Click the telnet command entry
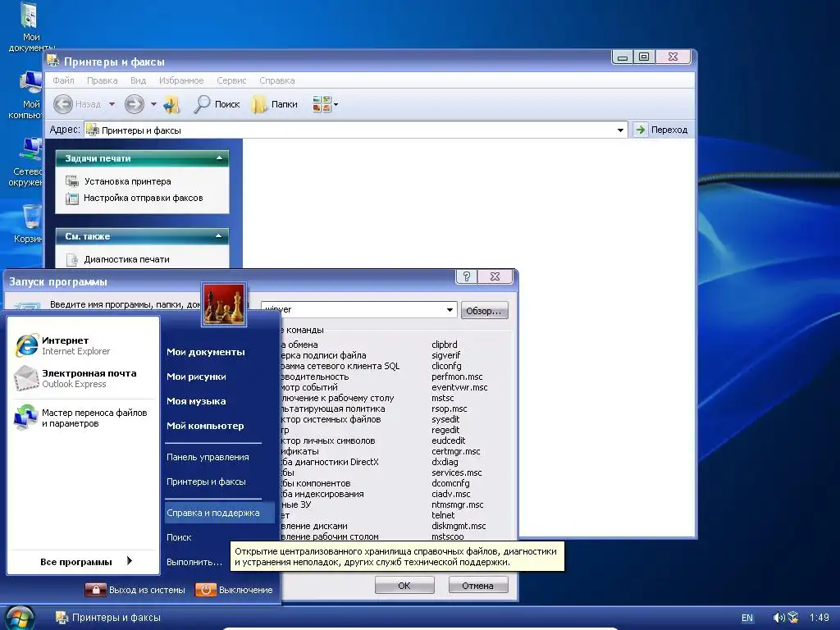Image resolution: width=840 pixels, height=630 pixels. pos(442,515)
